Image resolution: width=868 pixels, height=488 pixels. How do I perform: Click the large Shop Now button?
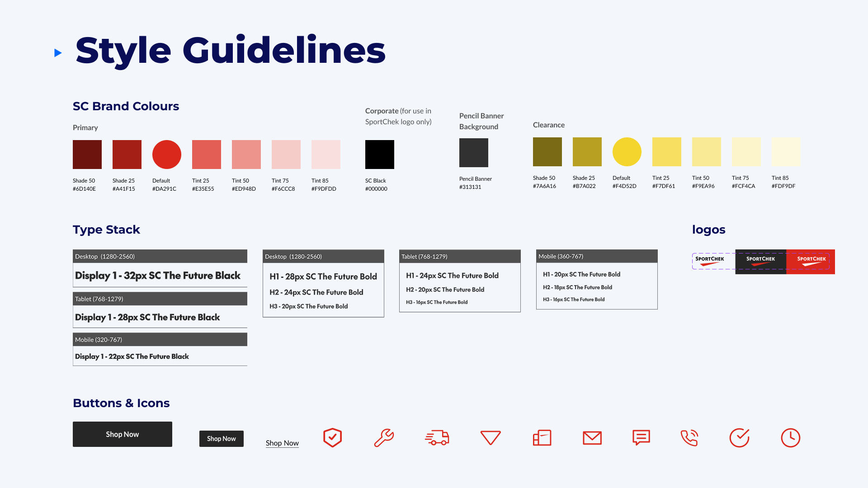point(123,434)
